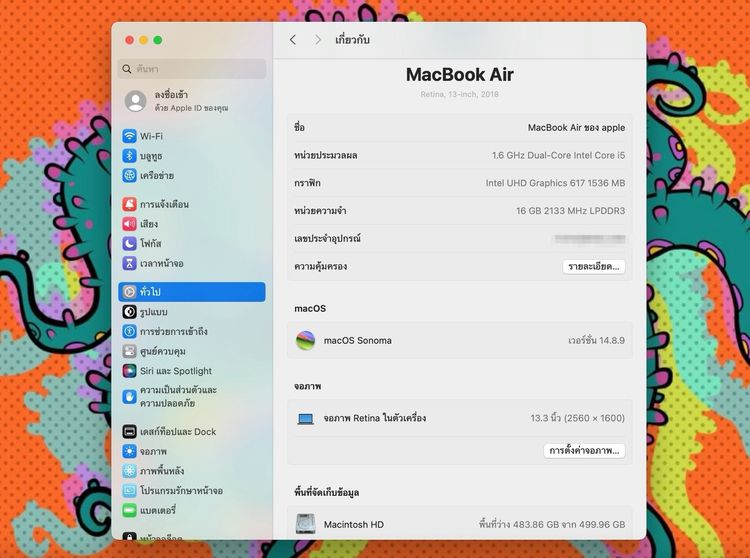Click the built-in Retina display laptop icon
Viewport: 750px width, 558px height.
(305, 419)
